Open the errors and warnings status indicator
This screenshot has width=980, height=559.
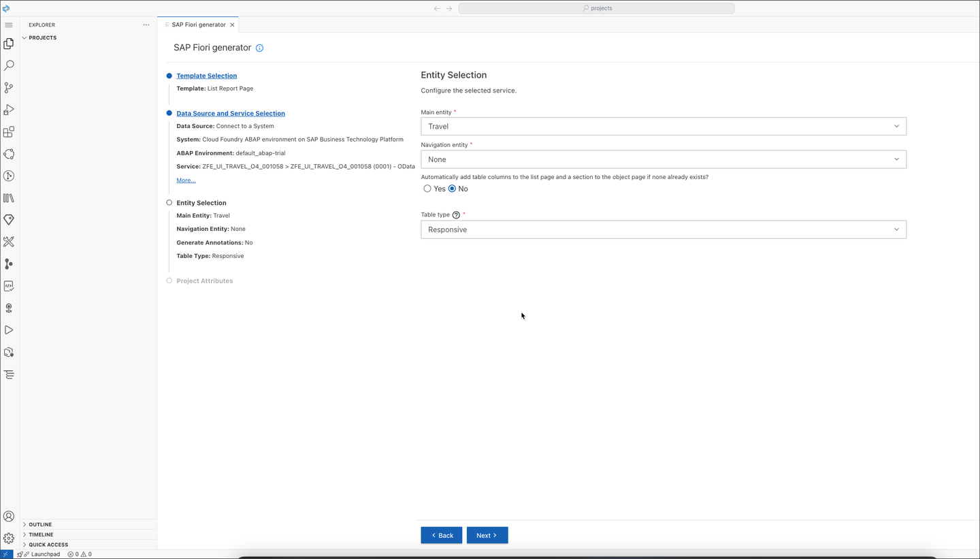pos(80,554)
